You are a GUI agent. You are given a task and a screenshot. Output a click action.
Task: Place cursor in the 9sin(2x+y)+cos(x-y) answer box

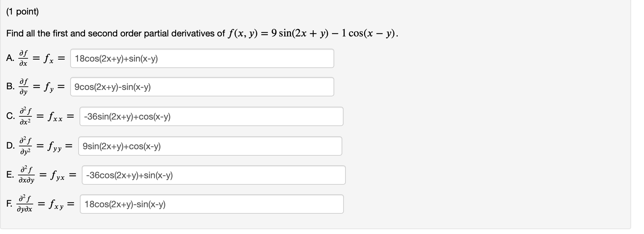coord(121,146)
